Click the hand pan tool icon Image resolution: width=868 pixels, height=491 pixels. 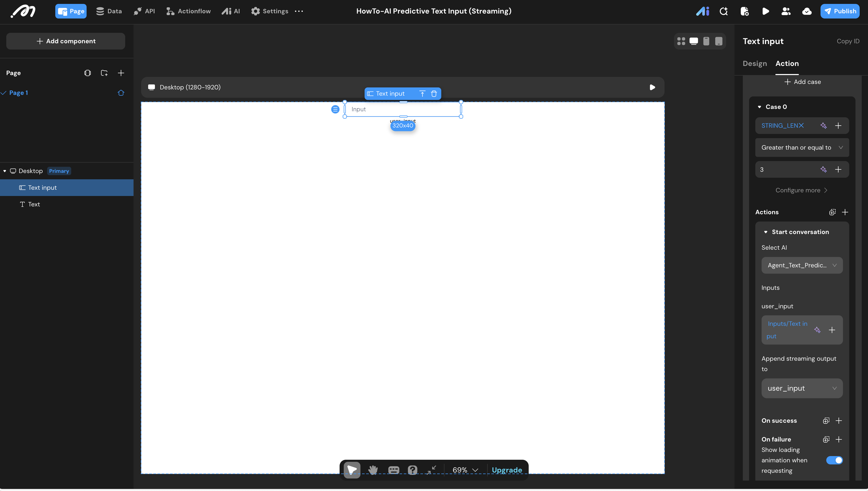tap(373, 470)
